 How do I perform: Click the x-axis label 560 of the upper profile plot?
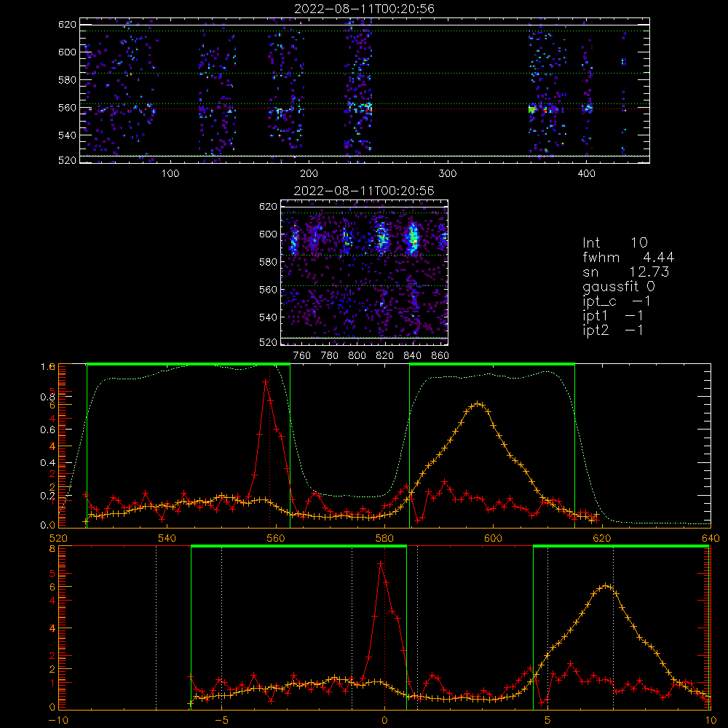[276, 538]
